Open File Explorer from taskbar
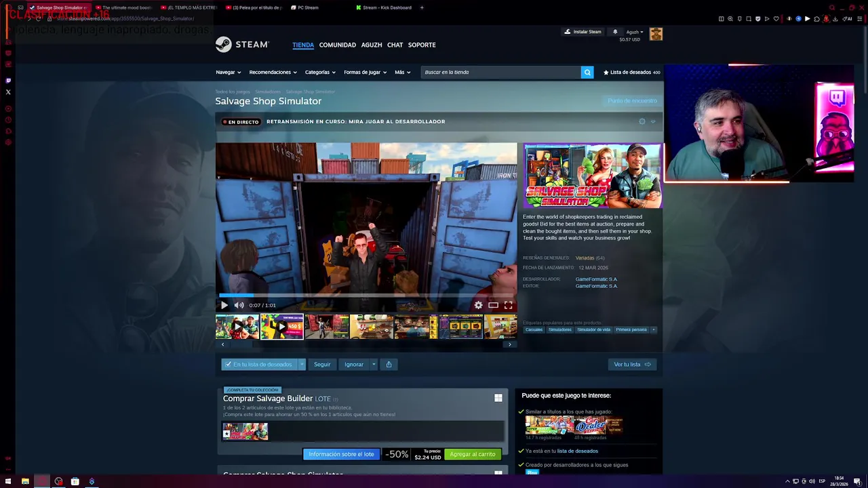This screenshot has width=868, height=488. 25,481
